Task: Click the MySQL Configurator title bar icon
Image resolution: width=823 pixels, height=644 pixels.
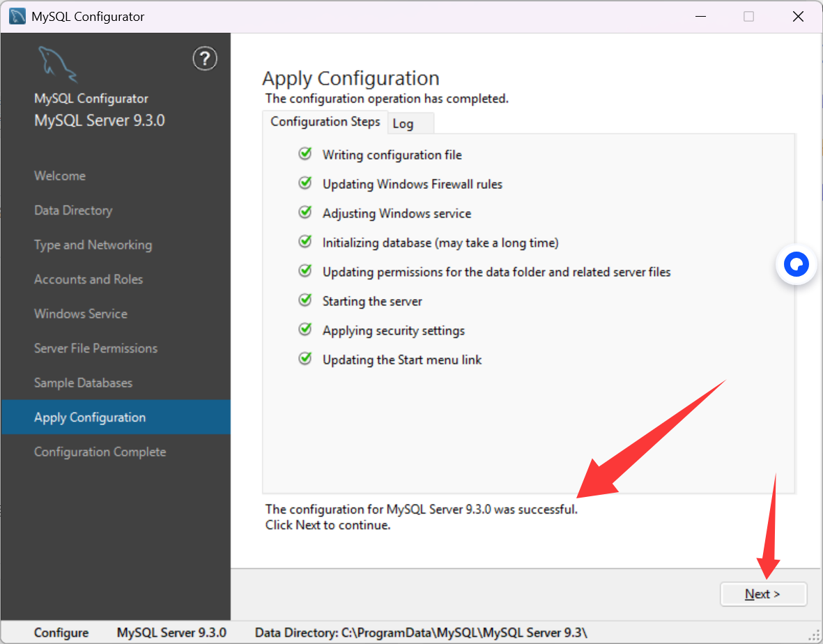Action: (17, 16)
